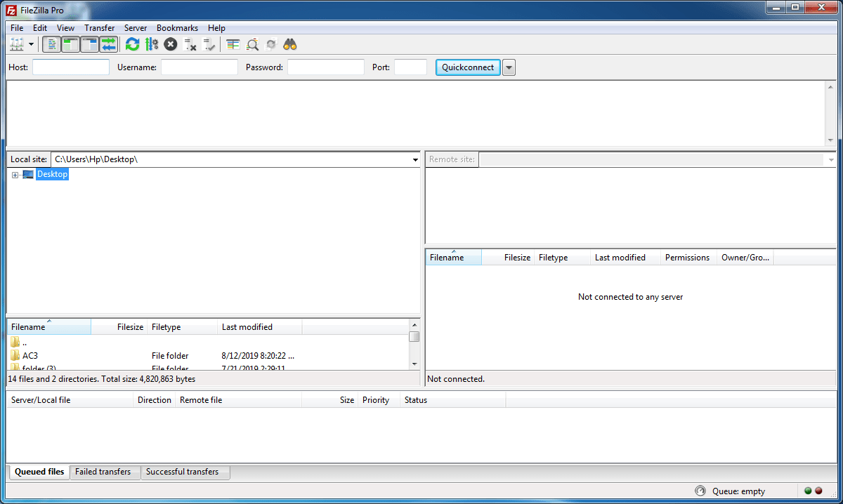Toggle remote directory tree display
The width and height of the screenshot is (843, 504).
click(90, 44)
